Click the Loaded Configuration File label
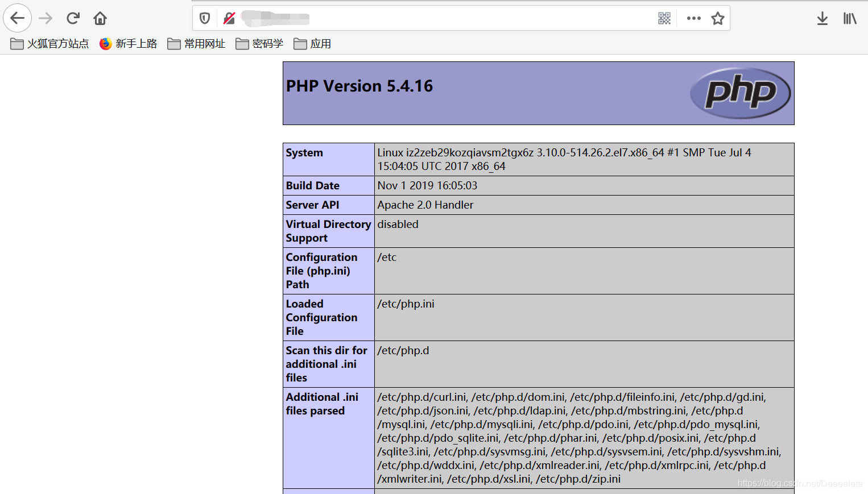This screenshot has height=494, width=868. [x=321, y=317]
